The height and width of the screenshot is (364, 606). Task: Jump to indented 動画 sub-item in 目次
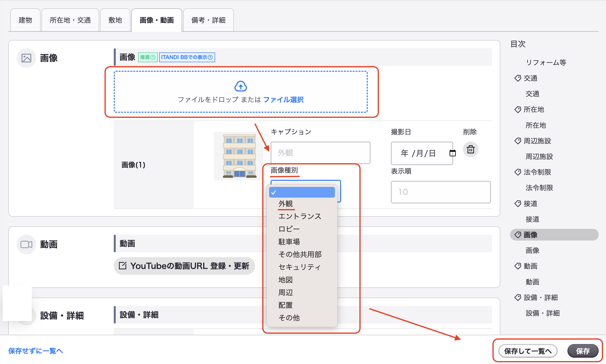pyautogui.click(x=532, y=282)
